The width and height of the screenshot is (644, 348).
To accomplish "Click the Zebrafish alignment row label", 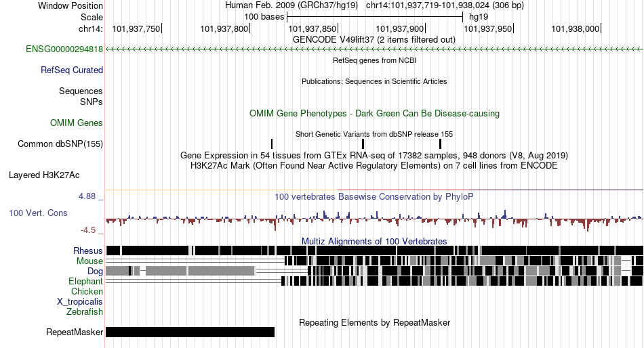I will pos(85,312).
